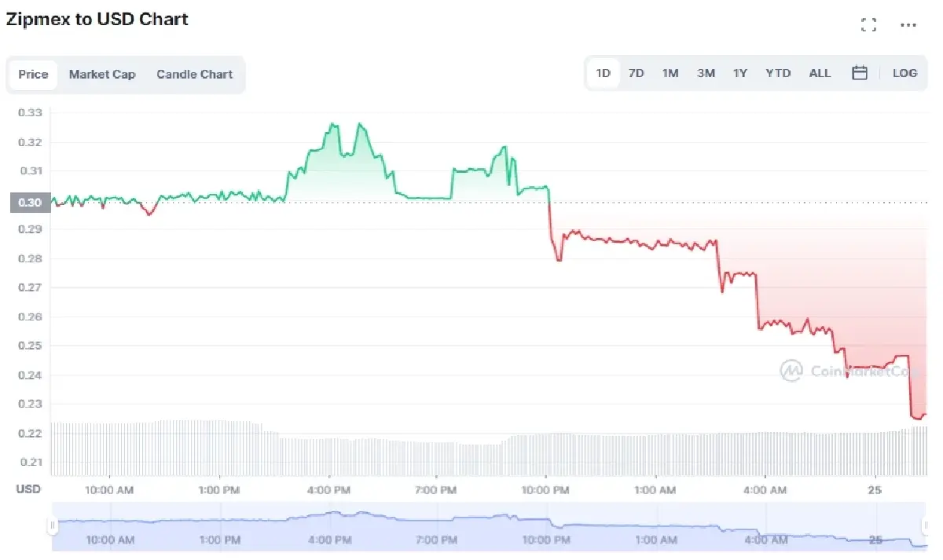
Task: Switch to the Candle Chart tab
Action: click(194, 74)
